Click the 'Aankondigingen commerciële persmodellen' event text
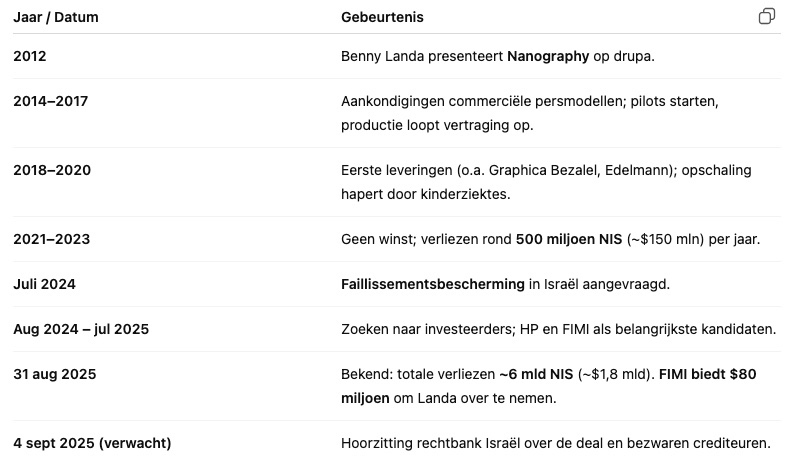 click(482, 102)
